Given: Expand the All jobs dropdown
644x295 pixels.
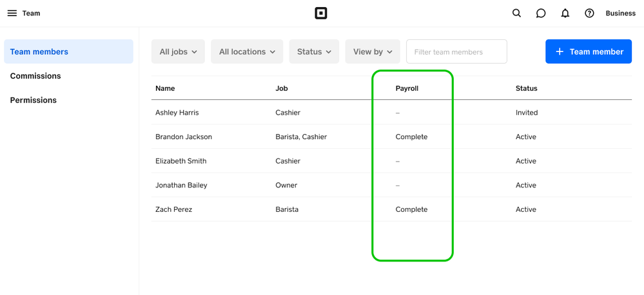Looking at the screenshot, I should click(178, 52).
